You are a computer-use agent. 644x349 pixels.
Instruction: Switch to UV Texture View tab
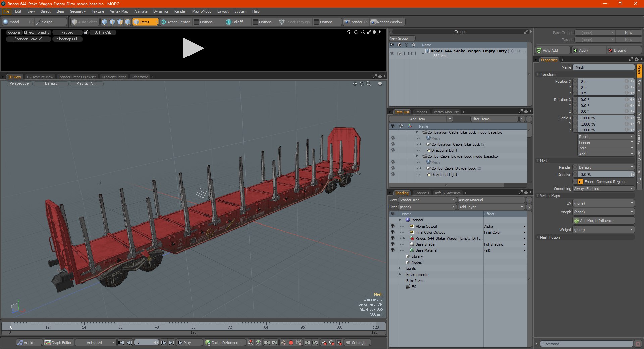point(40,77)
